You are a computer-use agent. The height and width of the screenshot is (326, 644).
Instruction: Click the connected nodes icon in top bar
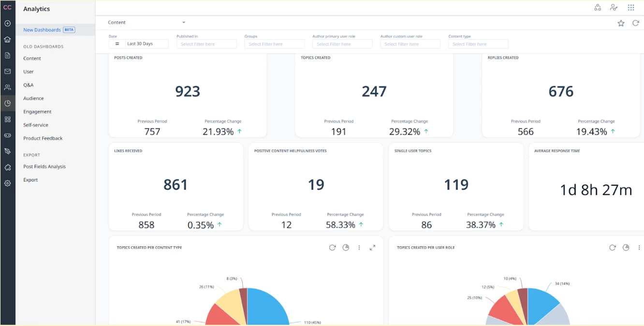click(598, 7)
